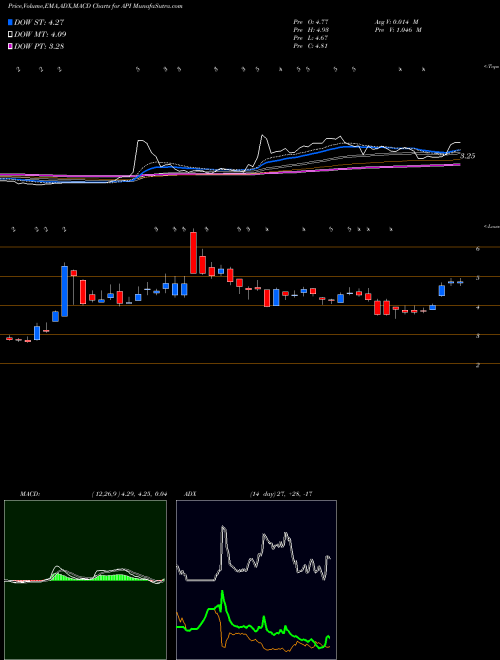500x660 pixels.
Task: Click the 'ADX' panel heading
Action: coord(191,494)
